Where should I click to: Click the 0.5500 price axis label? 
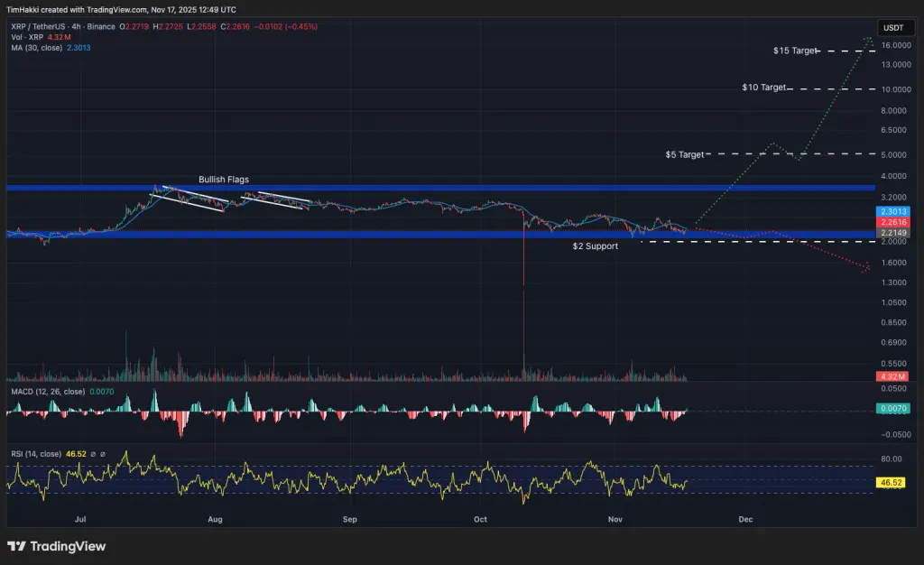pyautogui.click(x=894, y=364)
